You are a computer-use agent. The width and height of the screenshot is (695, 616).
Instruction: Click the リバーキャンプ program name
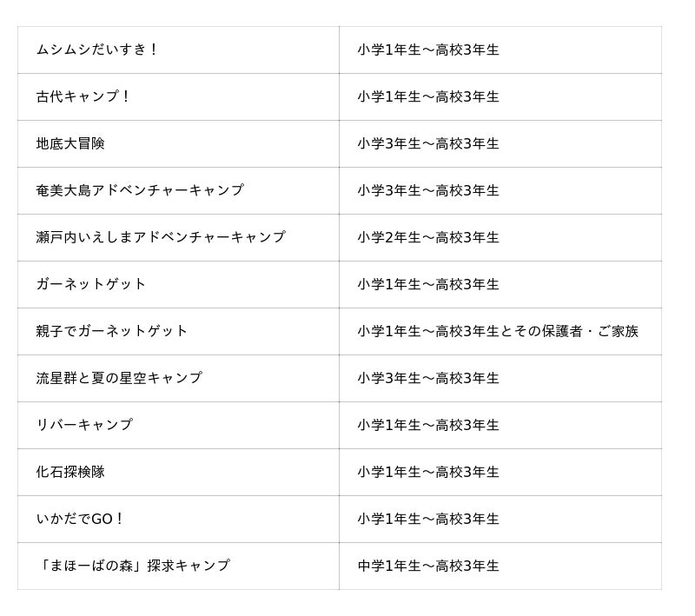pos(84,426)
